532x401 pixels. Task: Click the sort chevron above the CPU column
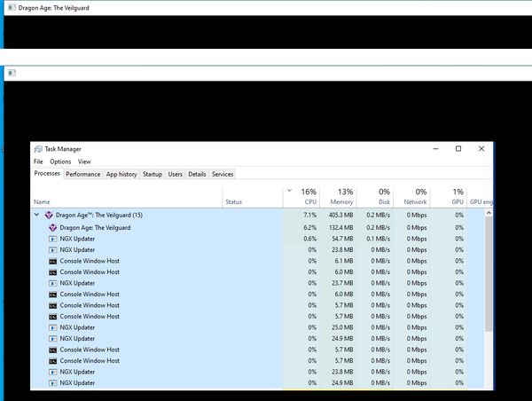click(x=290, y=190)
